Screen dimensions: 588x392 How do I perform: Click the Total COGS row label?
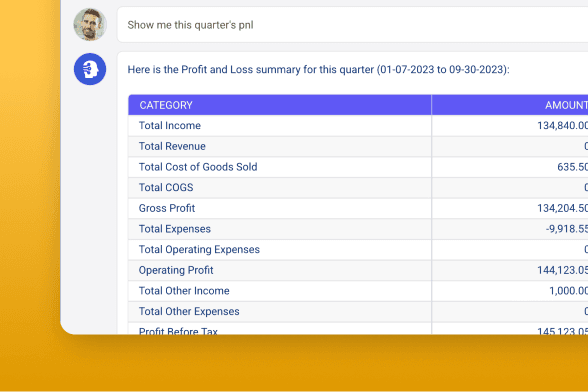[166, 188]
